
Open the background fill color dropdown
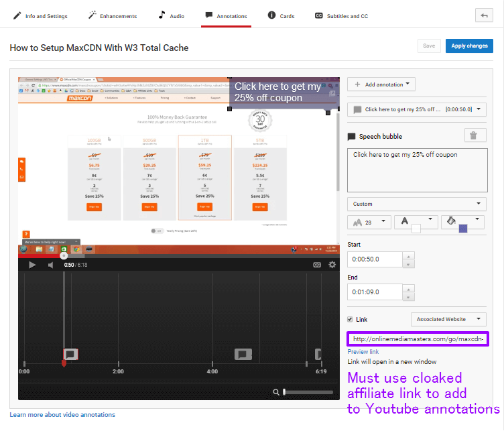pos(463,222)
